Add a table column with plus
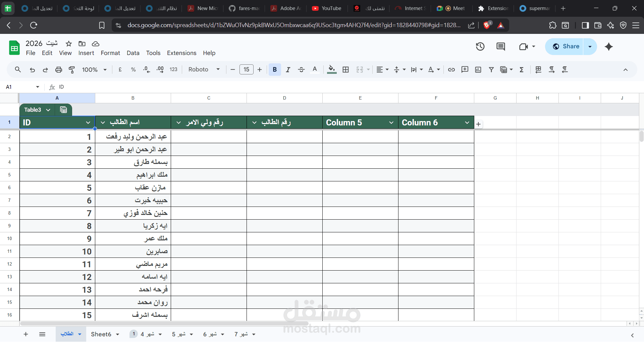Image resolution: width=644 pixels, height=342 pixels. pos(478,124)
